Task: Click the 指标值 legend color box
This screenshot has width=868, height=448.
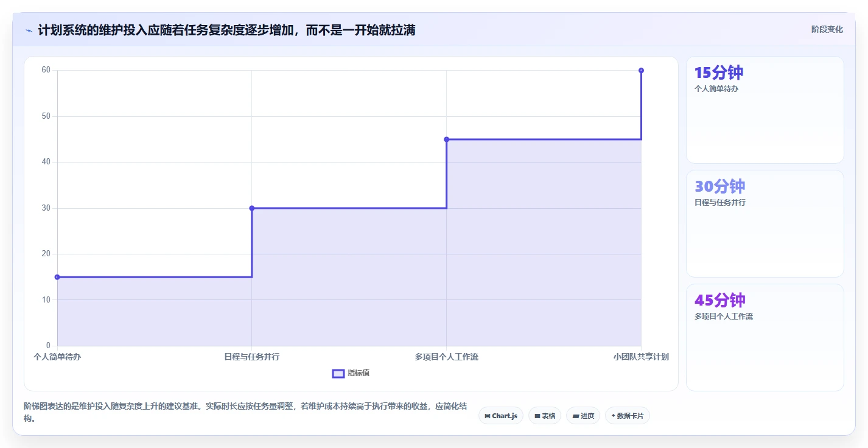Action: click(338, 373)
